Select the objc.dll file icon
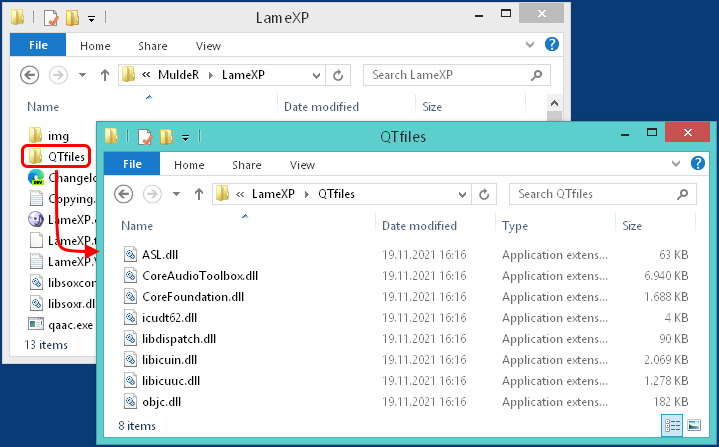This screenshot has height=447, width=719. 131,402
